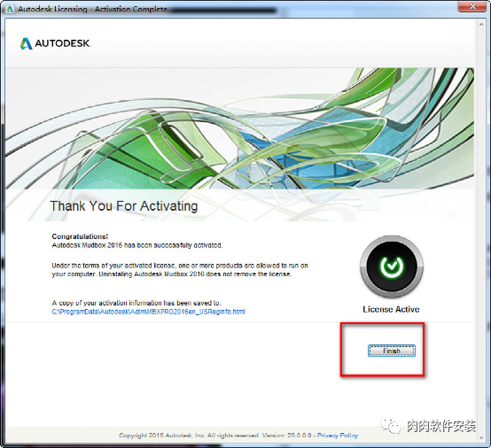The width and height of the screenshot is (491, 448).
Task: Click the Autodesk title bar app icon
Action: (10, 9)
